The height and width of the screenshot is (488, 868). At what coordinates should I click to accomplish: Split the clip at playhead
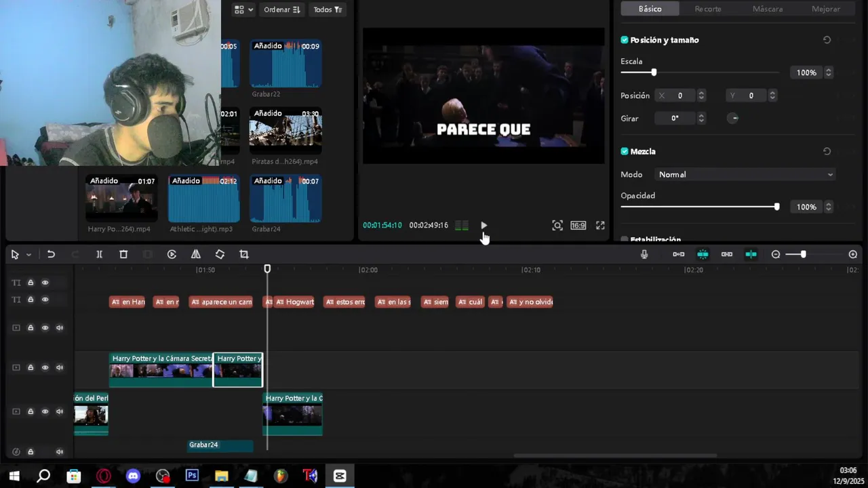click(x=99, y=254)
